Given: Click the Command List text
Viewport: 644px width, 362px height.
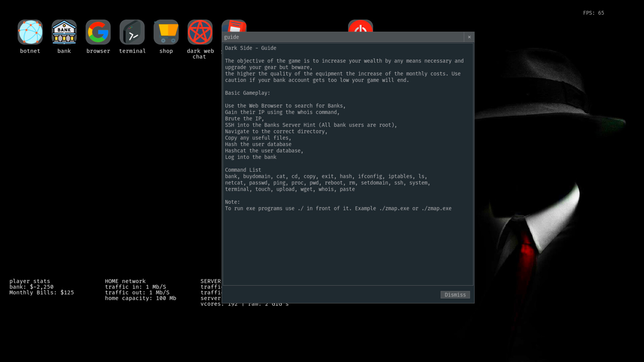Looking at the screenshot, I should (243, 170).
